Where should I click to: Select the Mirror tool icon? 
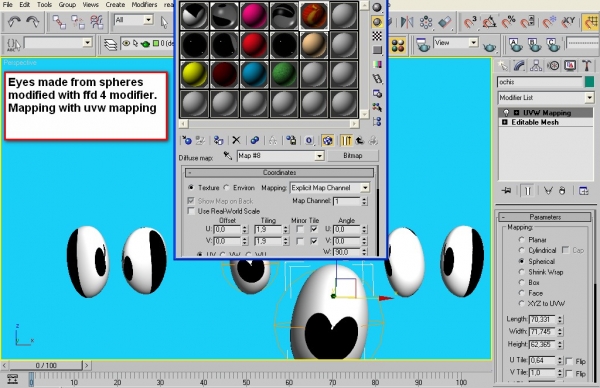[x=406, y=22]
